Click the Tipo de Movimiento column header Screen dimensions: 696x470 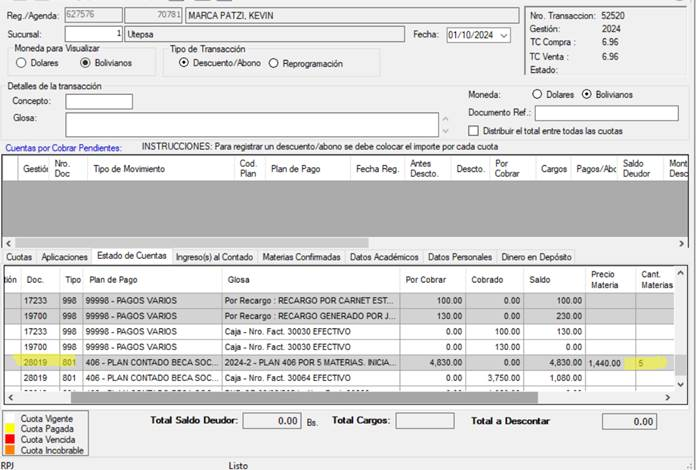(x=161, y=169)
